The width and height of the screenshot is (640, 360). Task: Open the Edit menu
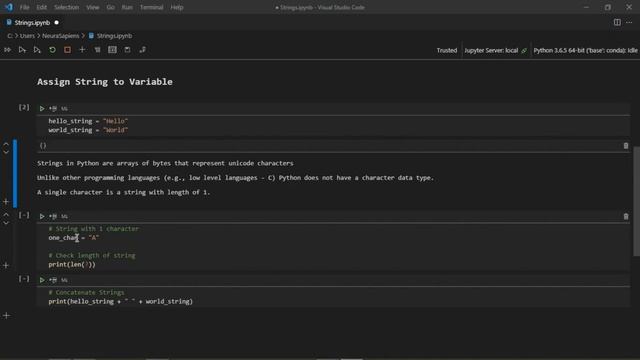pos(41,7)
